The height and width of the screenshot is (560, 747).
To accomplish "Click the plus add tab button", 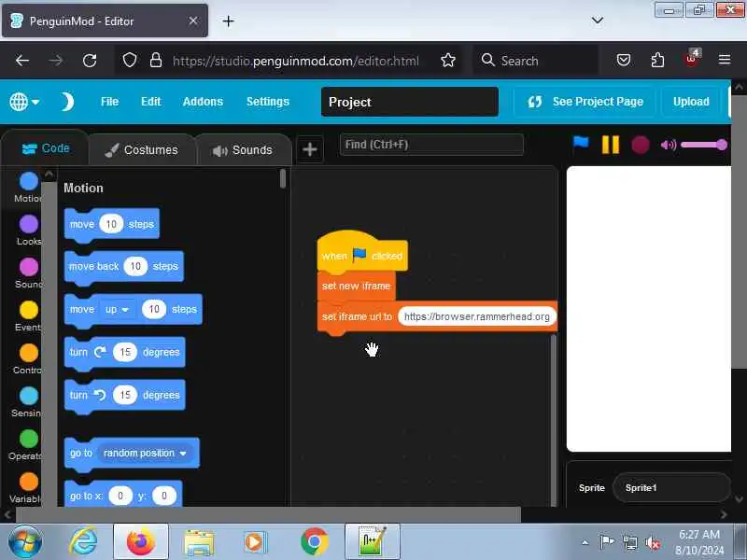I will tap(310, 149).
